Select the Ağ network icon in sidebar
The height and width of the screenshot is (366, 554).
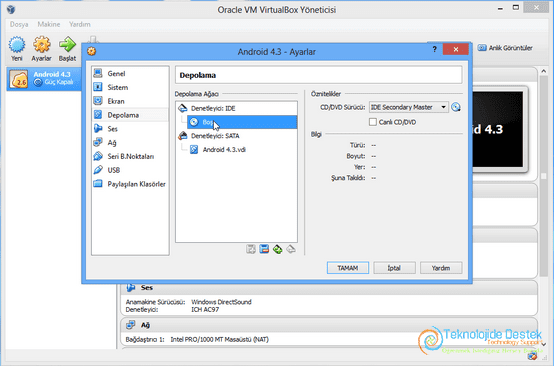point(98,142)
